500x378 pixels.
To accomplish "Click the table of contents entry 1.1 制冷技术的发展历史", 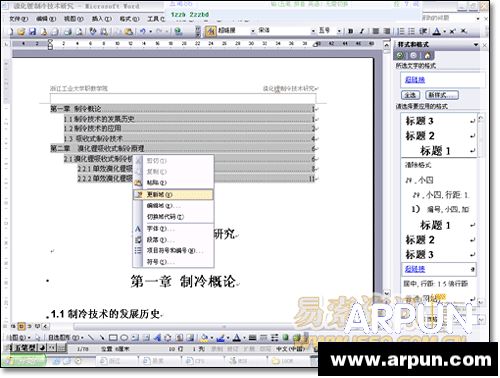I will (x=189, y=119).
